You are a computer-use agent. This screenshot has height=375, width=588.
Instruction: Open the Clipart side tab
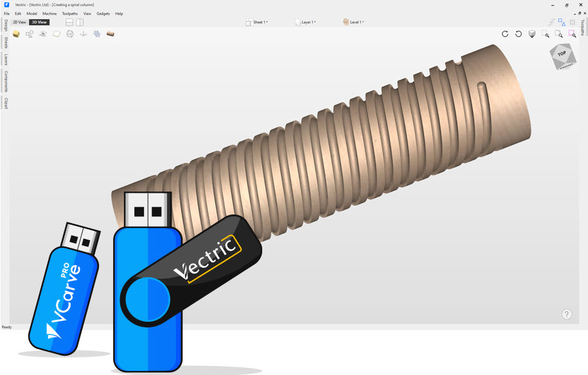(x=6, y=103)
